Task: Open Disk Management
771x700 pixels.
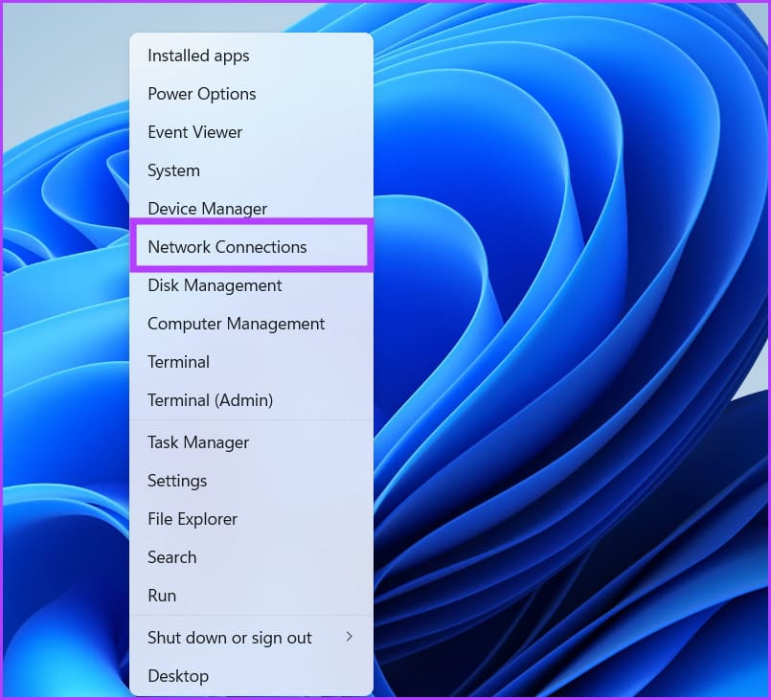Action: click(x=251, y=285)
